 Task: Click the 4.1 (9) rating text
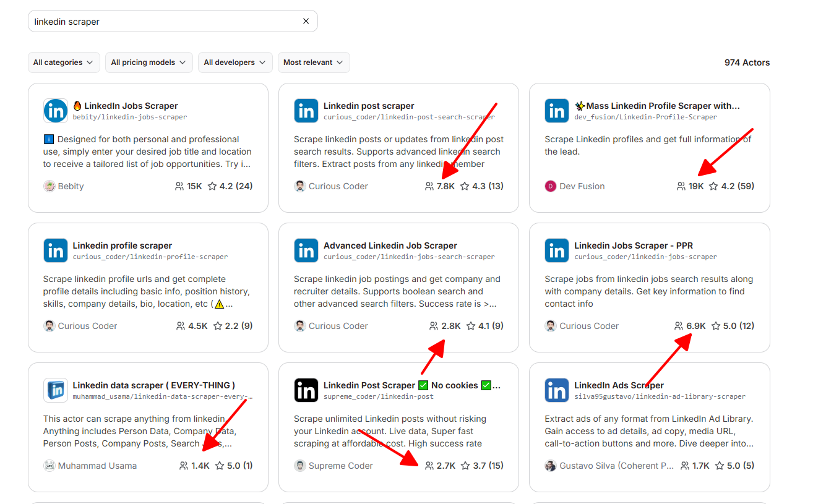tap(491, 326)
